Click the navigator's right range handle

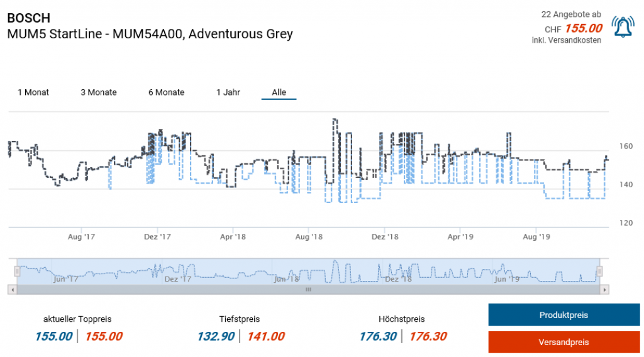click(x=599, y=271)
